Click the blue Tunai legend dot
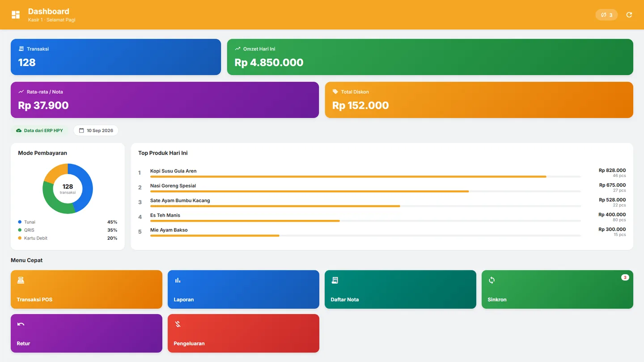The height and width of the screenshot is (362, 644). tap(20, 222)
